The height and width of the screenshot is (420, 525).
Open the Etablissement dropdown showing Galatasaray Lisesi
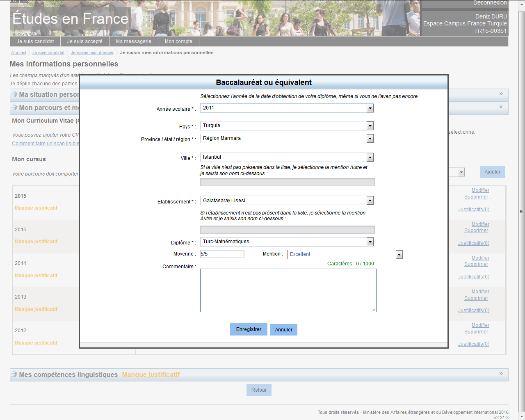coord(287,201)
